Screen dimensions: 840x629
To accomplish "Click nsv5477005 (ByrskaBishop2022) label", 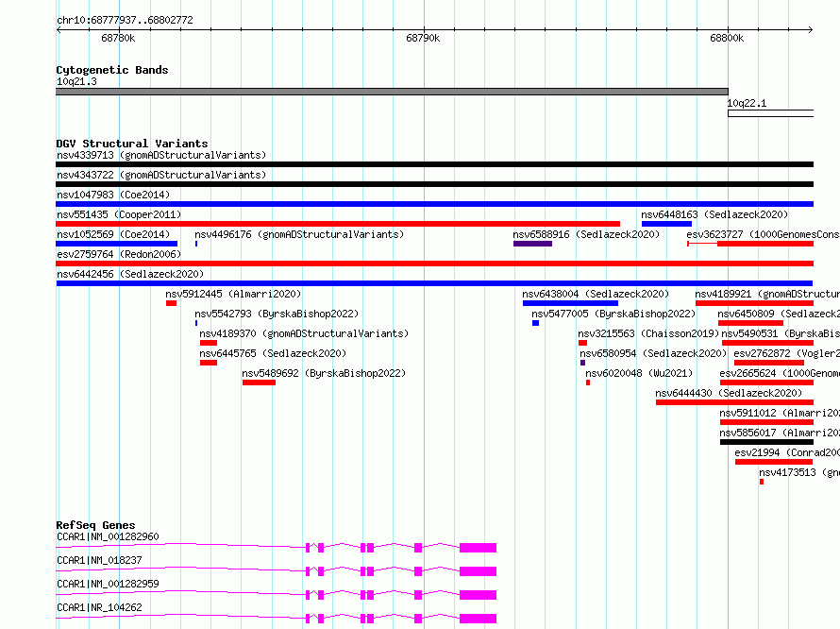I will click(613, 314).
